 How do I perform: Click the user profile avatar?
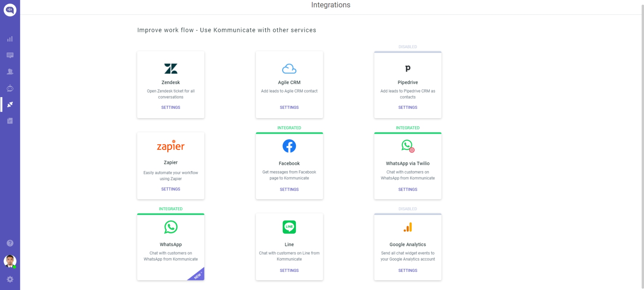(10, 261)
